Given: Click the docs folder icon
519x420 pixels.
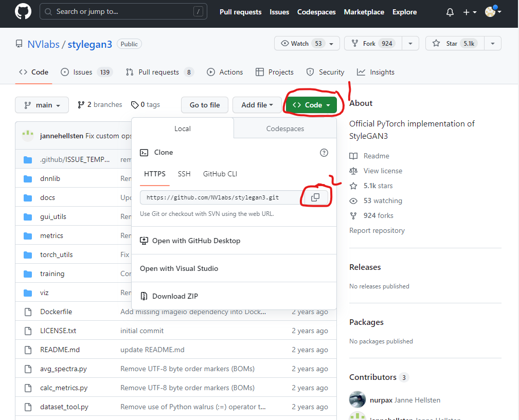Looking at the screenshot, I should pos(28,198).
